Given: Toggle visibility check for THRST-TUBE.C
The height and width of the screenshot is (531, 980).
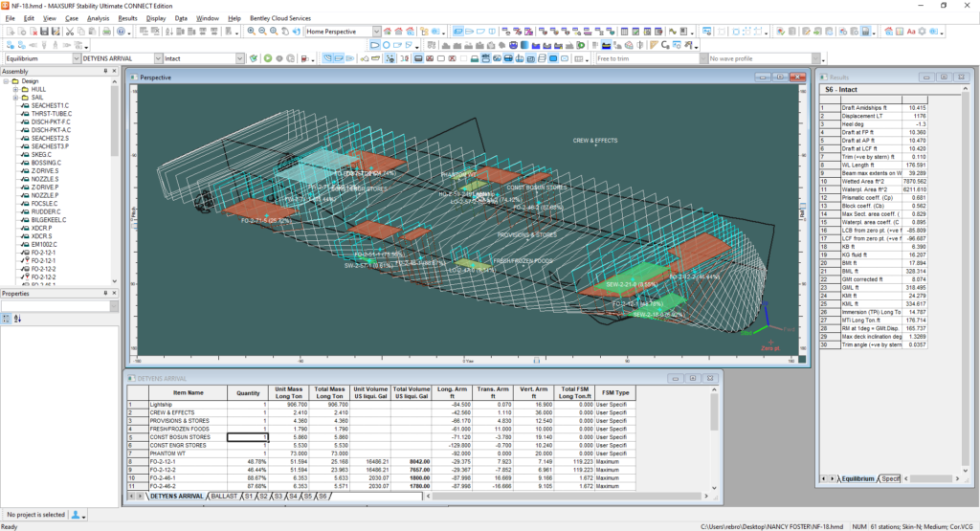Looking at the screenshot, I should tap(25, 114).
